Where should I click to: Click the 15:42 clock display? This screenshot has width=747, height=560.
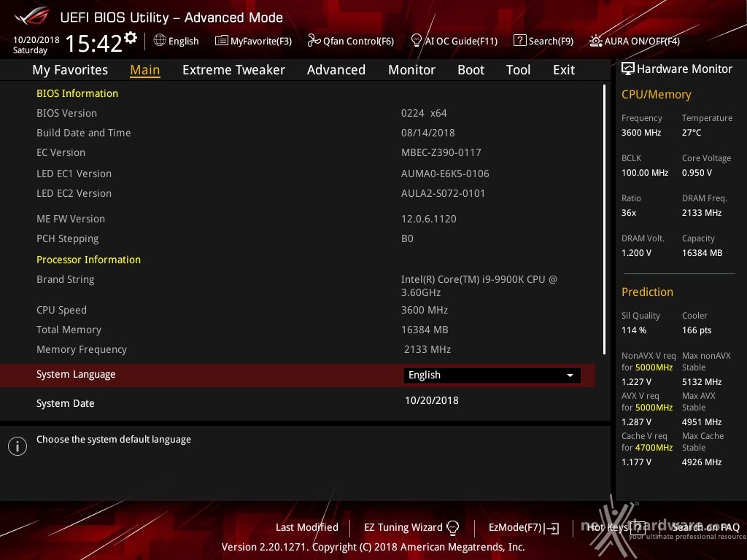(x=94, y=43)
